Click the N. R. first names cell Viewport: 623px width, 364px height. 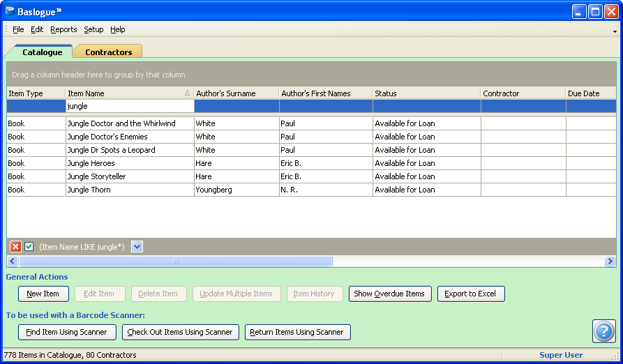click(x=326, y=190)
